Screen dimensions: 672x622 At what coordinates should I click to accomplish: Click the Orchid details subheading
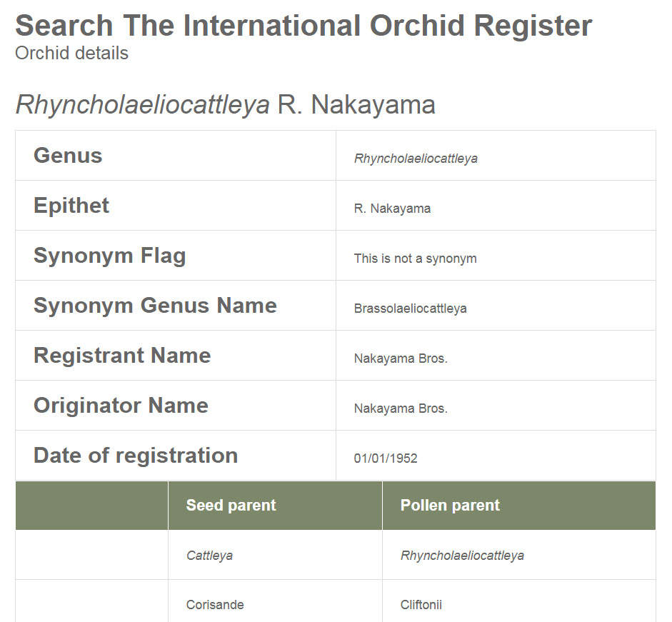(x=71, y=54)
